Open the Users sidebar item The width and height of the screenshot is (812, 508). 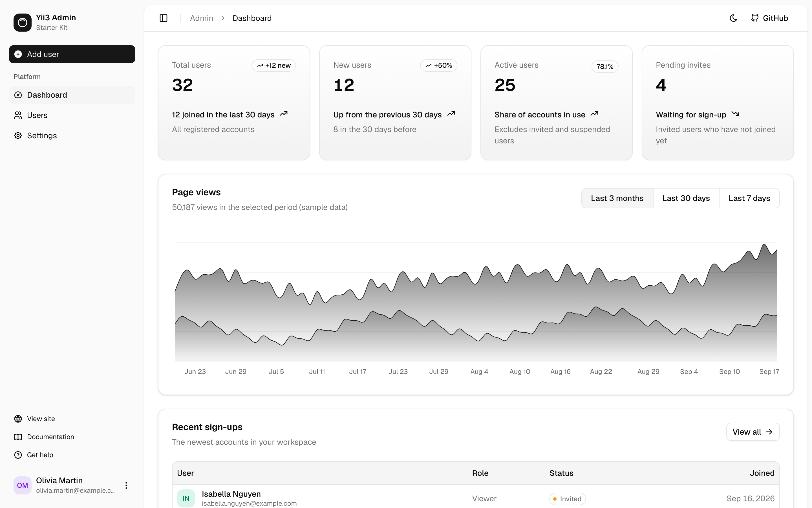[72, 115]
